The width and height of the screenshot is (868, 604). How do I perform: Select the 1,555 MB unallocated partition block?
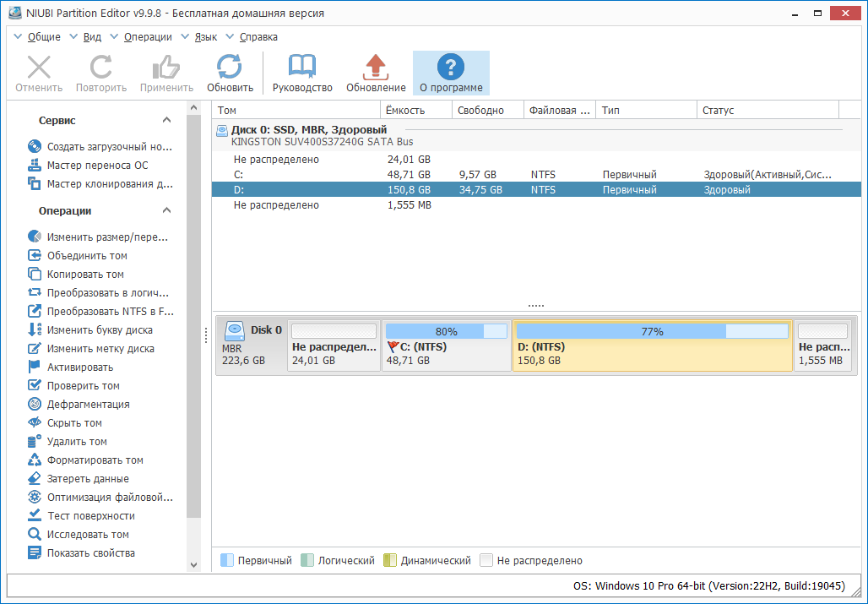[824, 346]
